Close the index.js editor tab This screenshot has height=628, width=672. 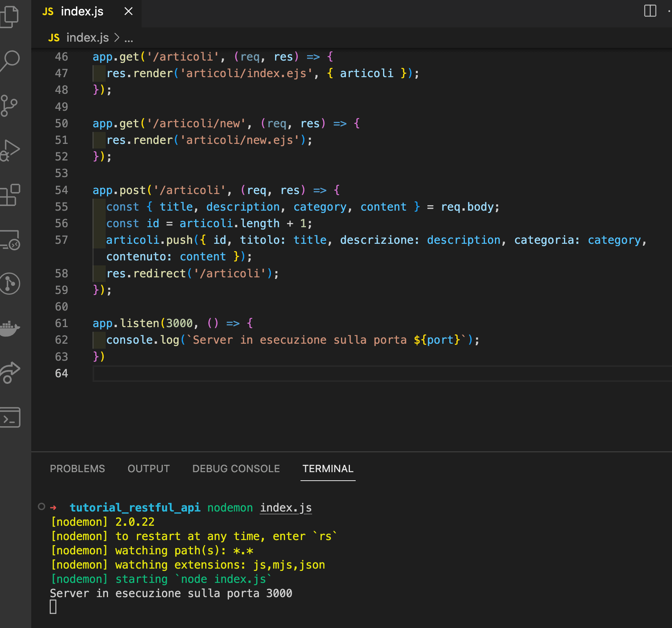(128, 12)
